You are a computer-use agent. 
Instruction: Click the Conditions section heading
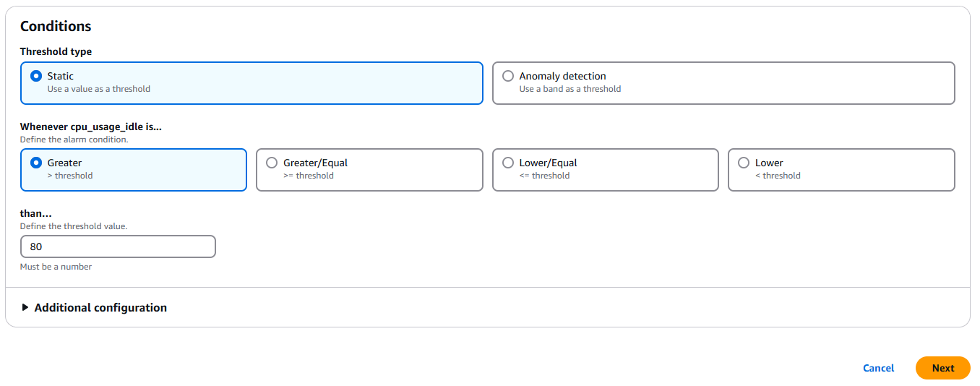56,26
